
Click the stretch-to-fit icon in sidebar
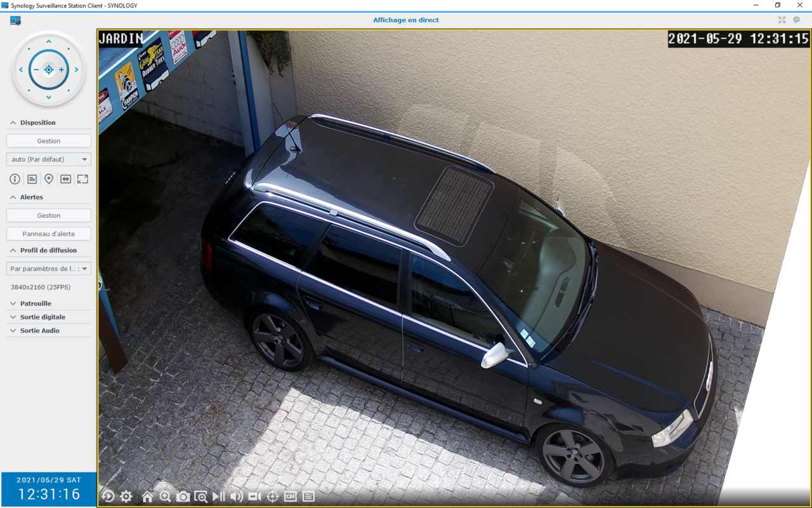click(66, 179)
